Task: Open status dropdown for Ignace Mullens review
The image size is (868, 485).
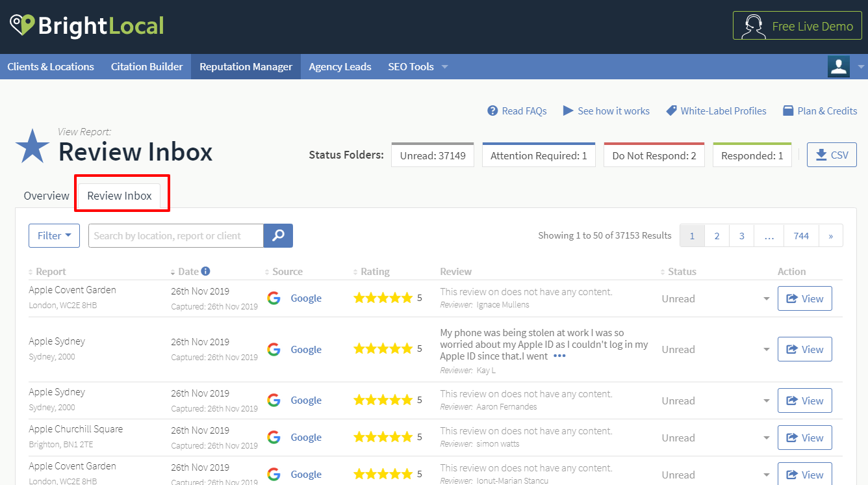Action: tap(767, 299)
